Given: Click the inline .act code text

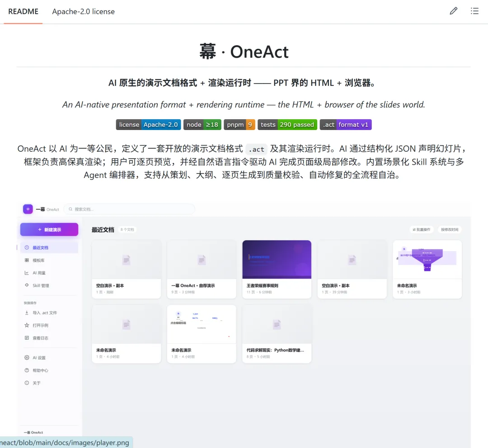Looking at the screenshot, I should [x=257, y=149].
